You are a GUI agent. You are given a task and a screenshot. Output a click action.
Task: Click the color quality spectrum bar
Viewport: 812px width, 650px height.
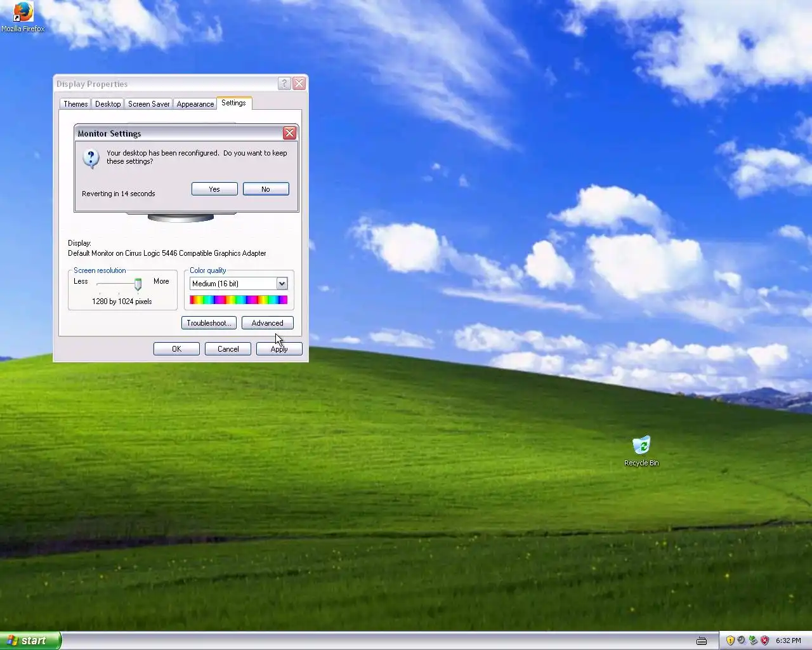point(239,300)
